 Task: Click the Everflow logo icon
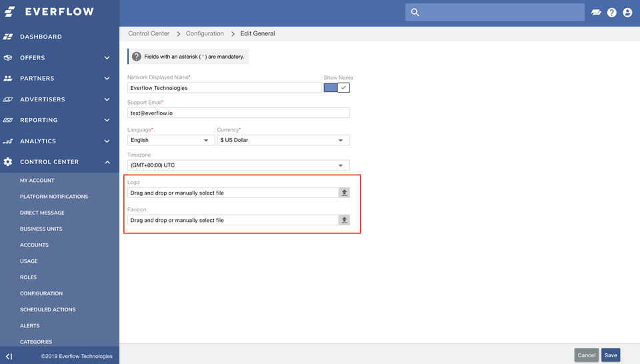pos(9,12)
